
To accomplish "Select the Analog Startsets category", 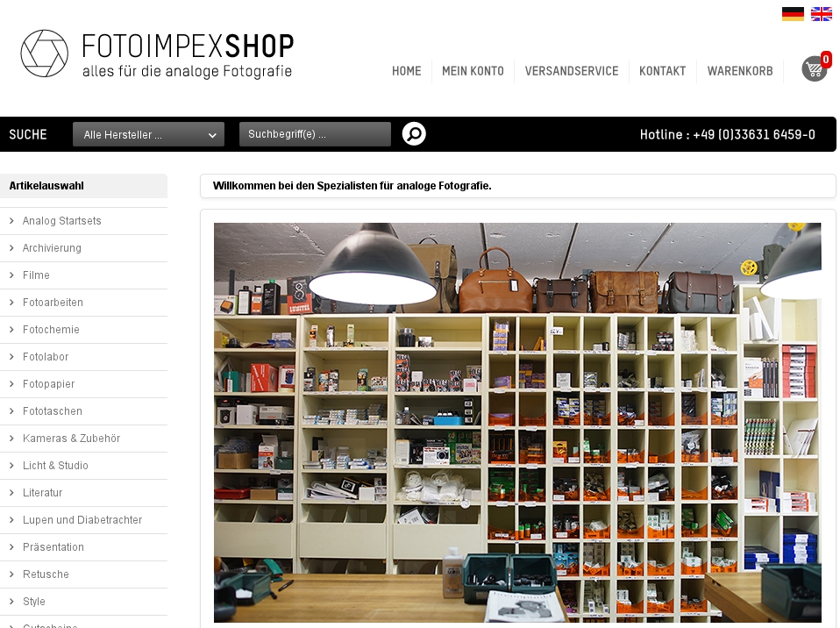I will pos(61,221).
